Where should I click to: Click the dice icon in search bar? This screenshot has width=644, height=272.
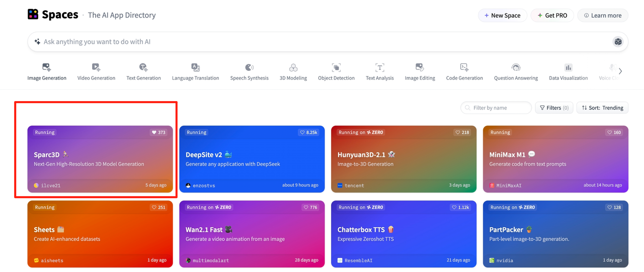point(618,42)
